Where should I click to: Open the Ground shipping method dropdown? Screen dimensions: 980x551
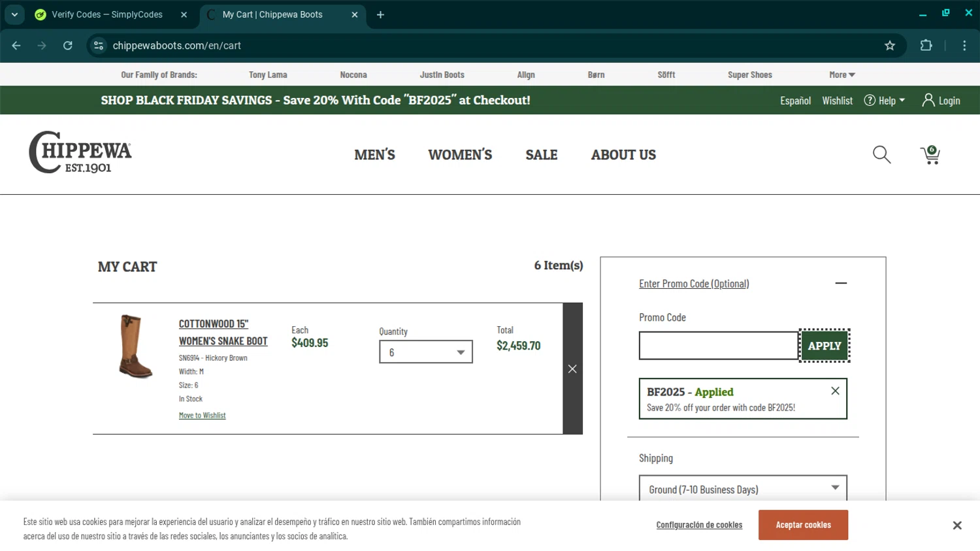pyautogui.click(x=743, y=489)
